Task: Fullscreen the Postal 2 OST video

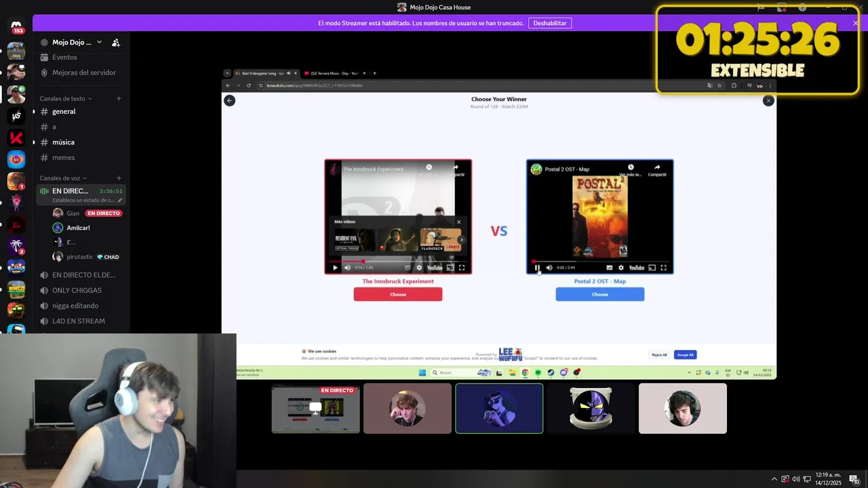Action: [x=663, y=268]
